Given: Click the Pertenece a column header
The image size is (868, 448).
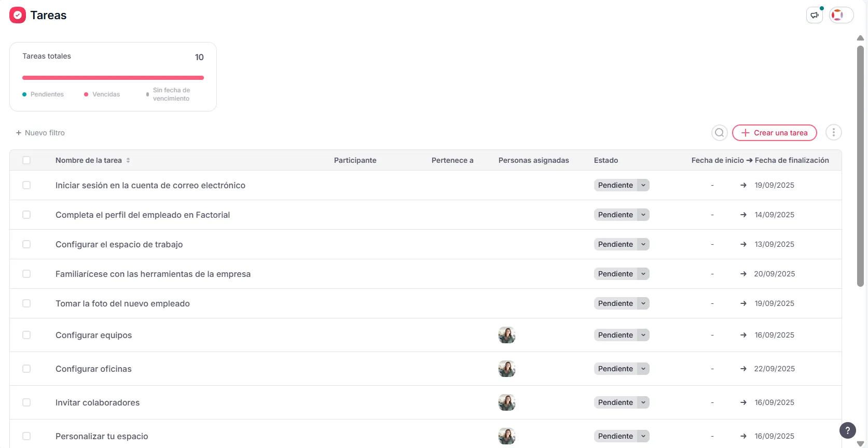Looking at the screenshot, I should click(x=452, y=160).
